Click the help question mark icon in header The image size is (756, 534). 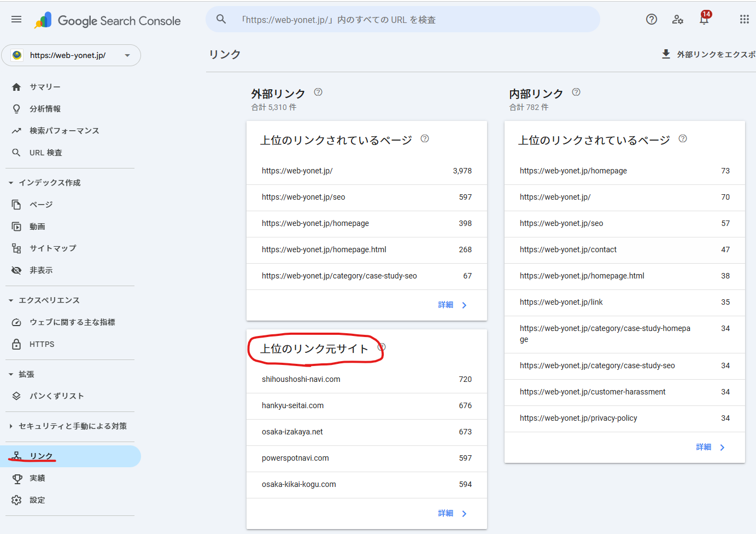pyautogui.click(x=651, y=20)
